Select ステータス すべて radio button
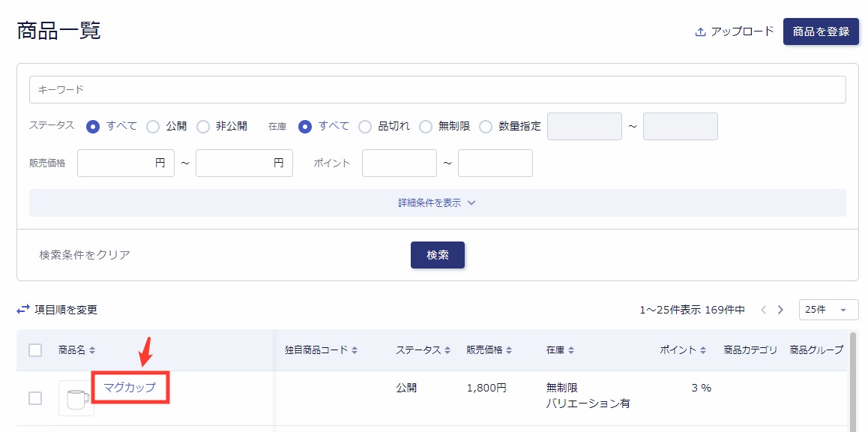 click(x=93, y=127)
